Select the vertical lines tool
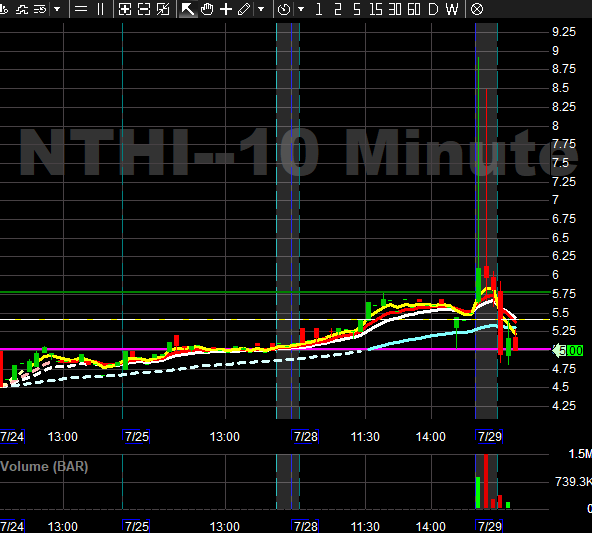This screenshot has height=533, width=592. point(100,9)
